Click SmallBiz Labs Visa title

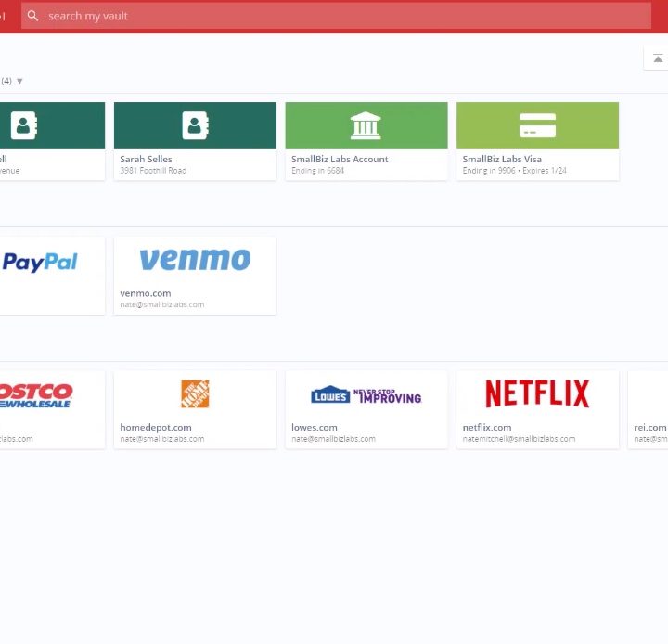[502, 159]
